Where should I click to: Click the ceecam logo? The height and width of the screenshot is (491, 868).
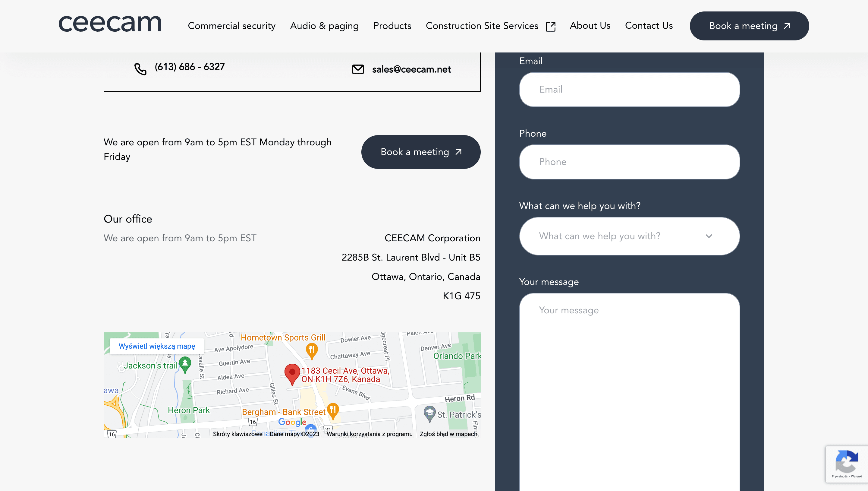(x=110, y=24)
